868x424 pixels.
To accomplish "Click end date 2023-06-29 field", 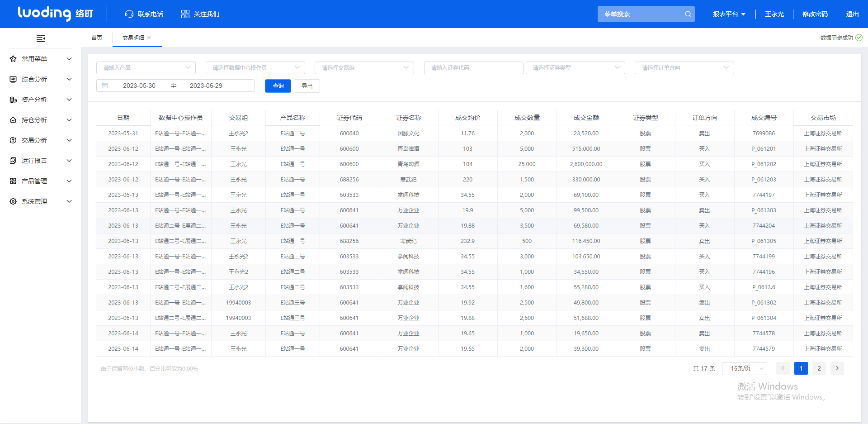I will pyautogui.click(x=206, y=86).
